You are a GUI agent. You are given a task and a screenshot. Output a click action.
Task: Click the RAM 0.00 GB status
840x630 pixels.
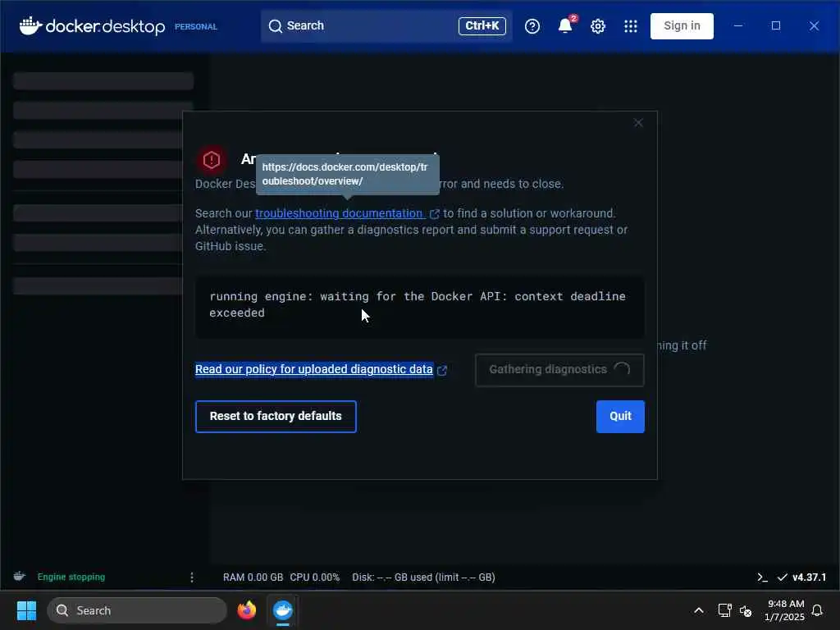click(x=253, y=577)
